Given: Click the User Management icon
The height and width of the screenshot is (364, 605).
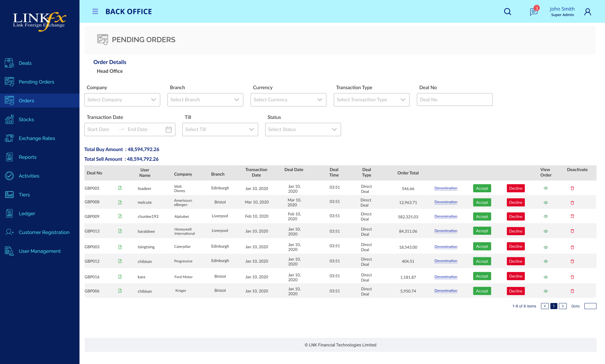Looking at the screenshot, I should [x=9, y=251].
